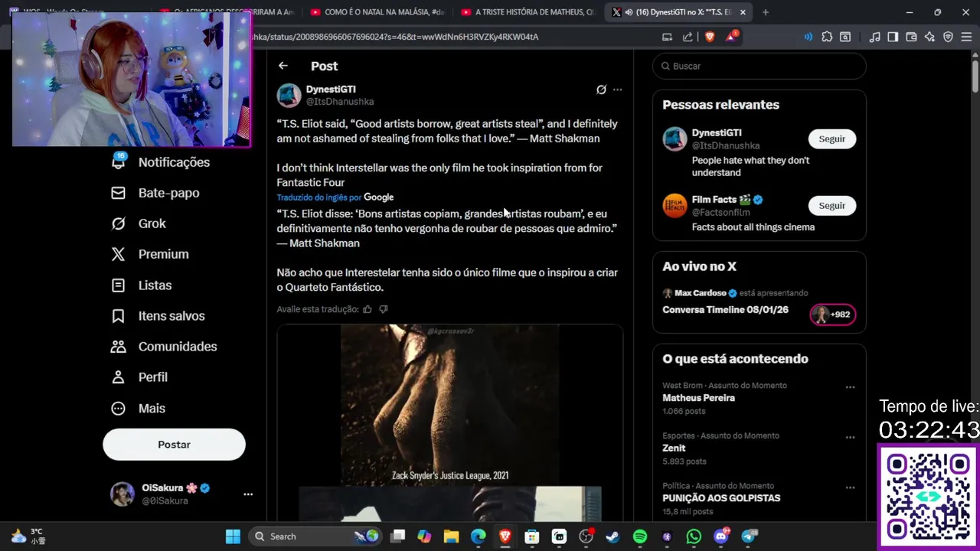980x551 pixels.
Task: Open Microsoft Edge from the taskbar
Action: [478, 536]
